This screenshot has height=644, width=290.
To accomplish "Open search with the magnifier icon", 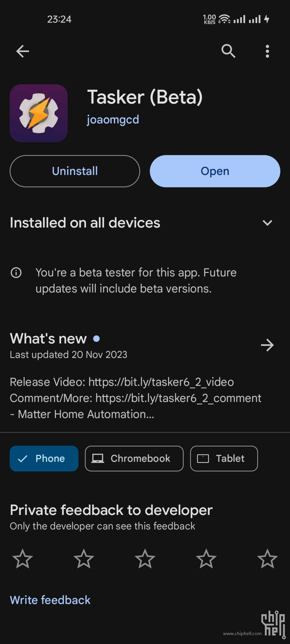I will click(x=228, y=51).
